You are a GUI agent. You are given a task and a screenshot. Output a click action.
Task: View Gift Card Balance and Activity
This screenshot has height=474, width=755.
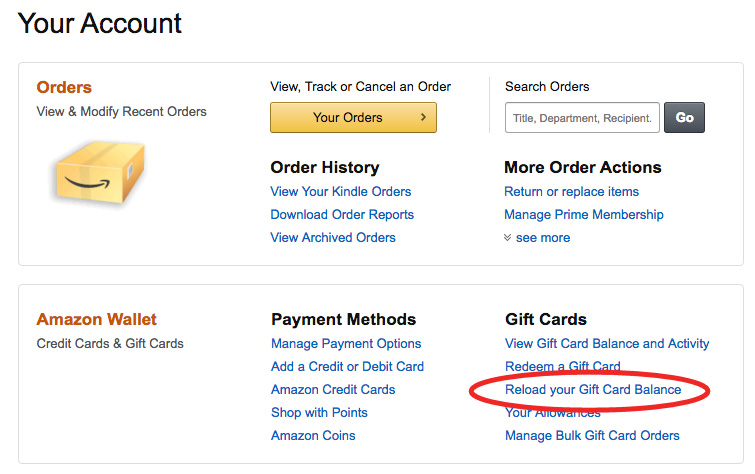[x=607, y=344]
